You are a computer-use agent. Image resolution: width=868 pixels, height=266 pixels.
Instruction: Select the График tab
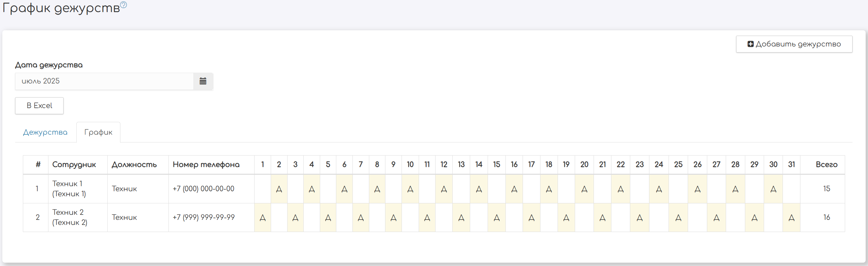pyautogui.click(x=98, y=132)
